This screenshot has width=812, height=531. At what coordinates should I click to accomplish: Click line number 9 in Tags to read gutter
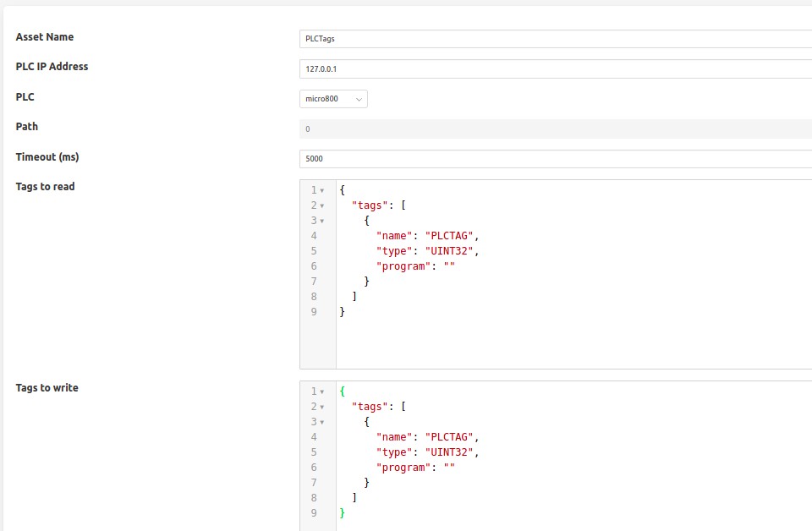click(314, 312)
